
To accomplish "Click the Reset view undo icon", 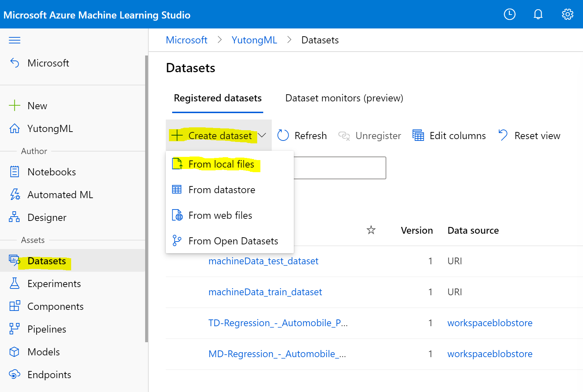I will pyautogui.click(x=503, y=135).
